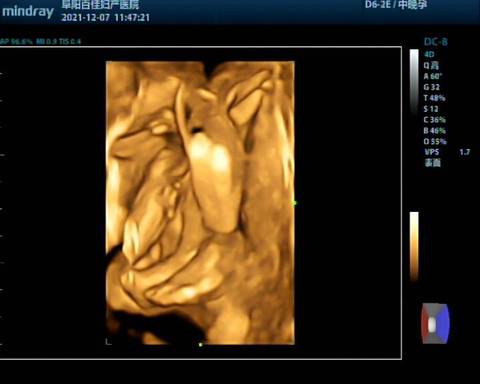This screenshot has height=384, width=480.
Task: Click the mindray logo
Action: (x=27, y=12)
